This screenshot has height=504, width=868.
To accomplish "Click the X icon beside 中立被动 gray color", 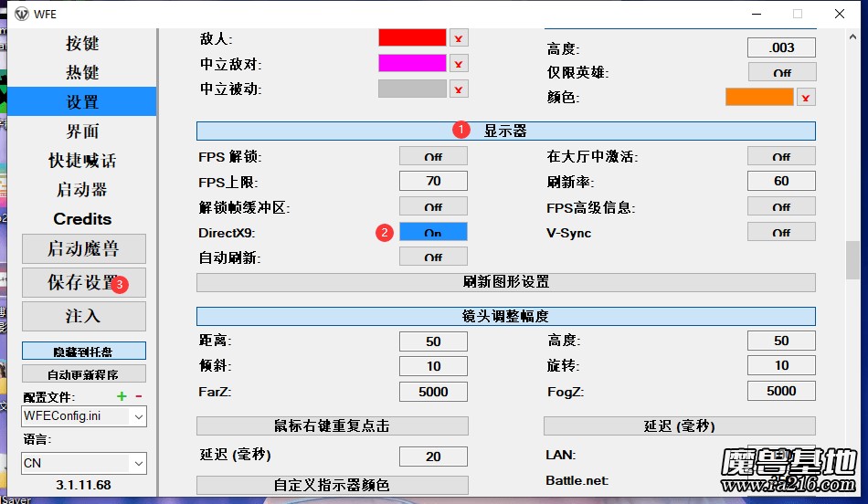I will [459, 89].
